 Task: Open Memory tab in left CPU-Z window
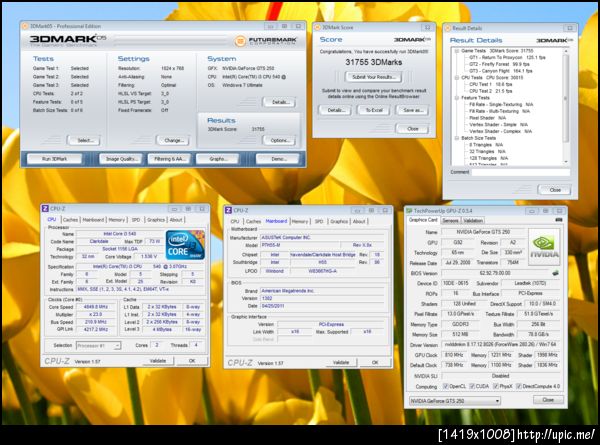pos(117,220)
